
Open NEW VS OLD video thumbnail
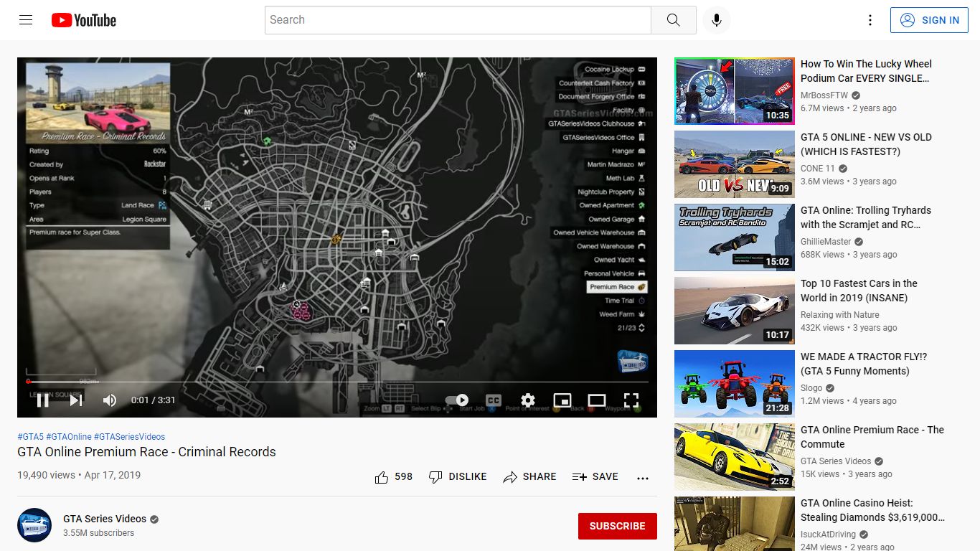(735, 164)
